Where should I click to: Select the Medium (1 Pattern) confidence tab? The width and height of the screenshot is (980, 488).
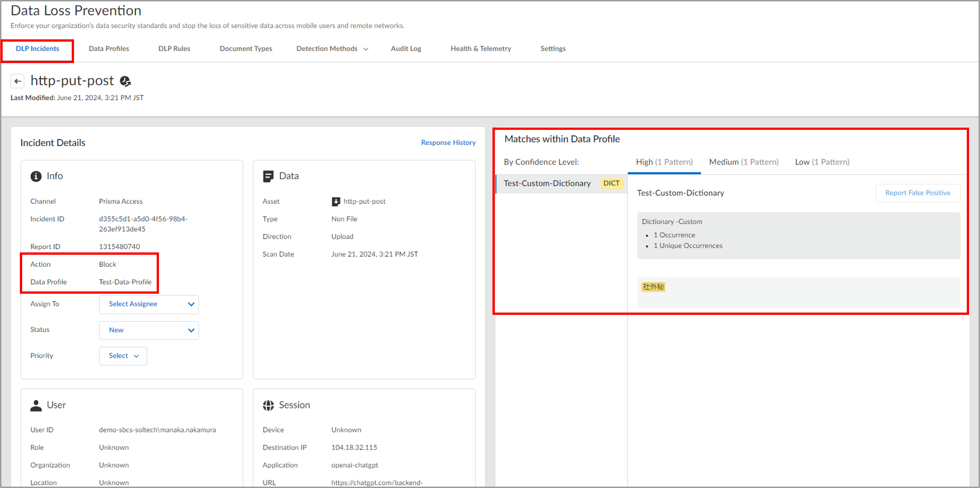(x=744, y=162)
